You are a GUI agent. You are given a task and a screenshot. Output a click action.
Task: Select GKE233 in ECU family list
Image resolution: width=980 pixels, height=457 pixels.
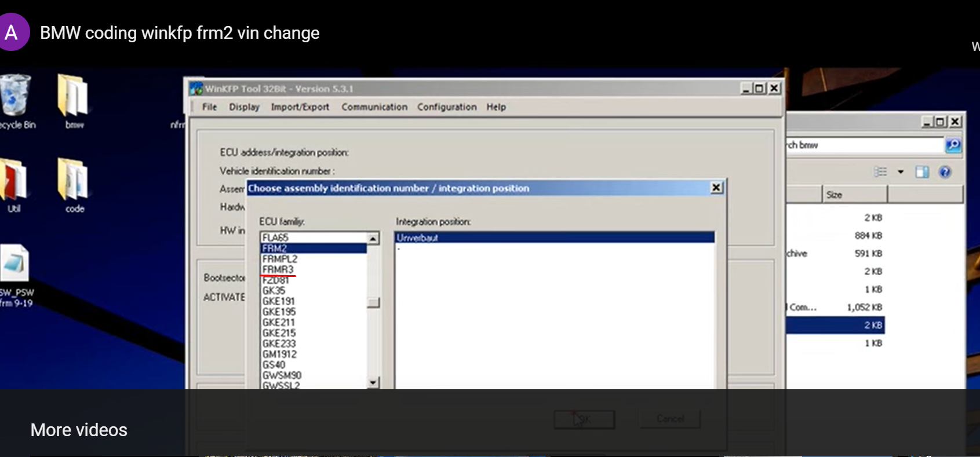(x=314, y=343)
